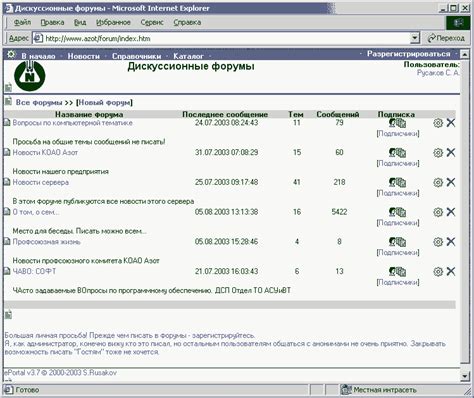This screenshot has height=398, width=474.
Task: Click the Местная интрасеть status bar zone
Action: tap(380, 390)
